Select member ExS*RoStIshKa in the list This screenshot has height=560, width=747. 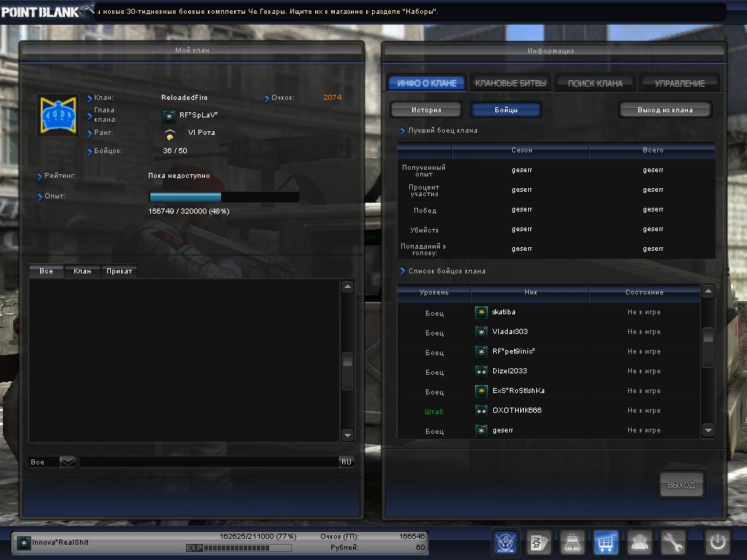(x=549, y=392)
